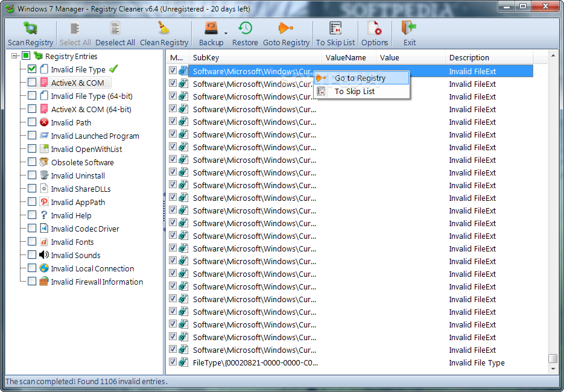Minimize the Registry Cleaner window

tap(507, 6)
